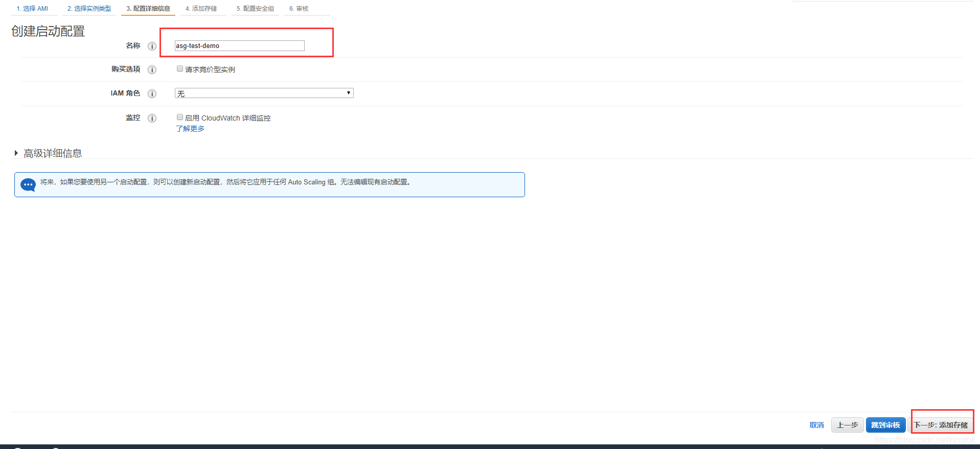The image size is (980, 449).
Task: Open the 5. 配置安全组 tab
Action: (256, 9)
